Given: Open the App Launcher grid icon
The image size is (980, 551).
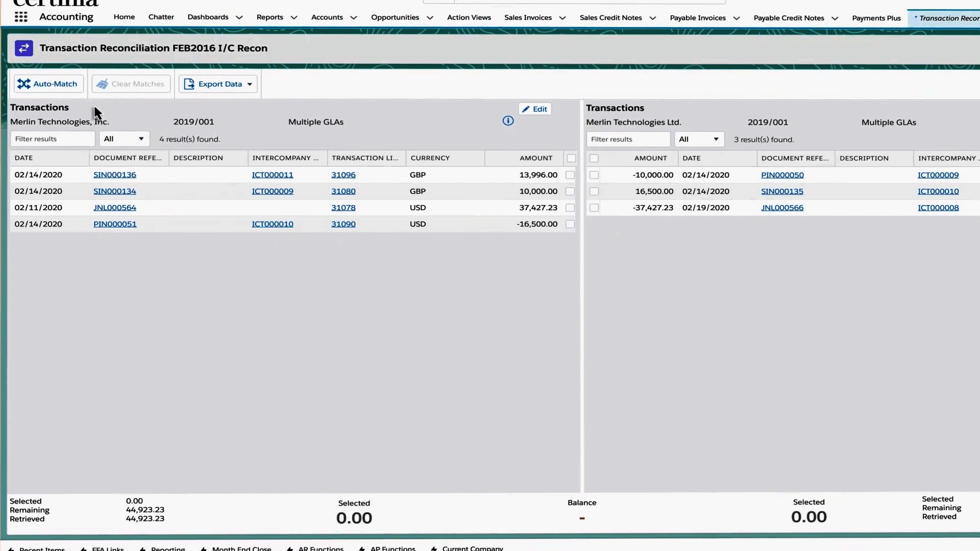Looking at the screenshot, I should tap(21, 17).
